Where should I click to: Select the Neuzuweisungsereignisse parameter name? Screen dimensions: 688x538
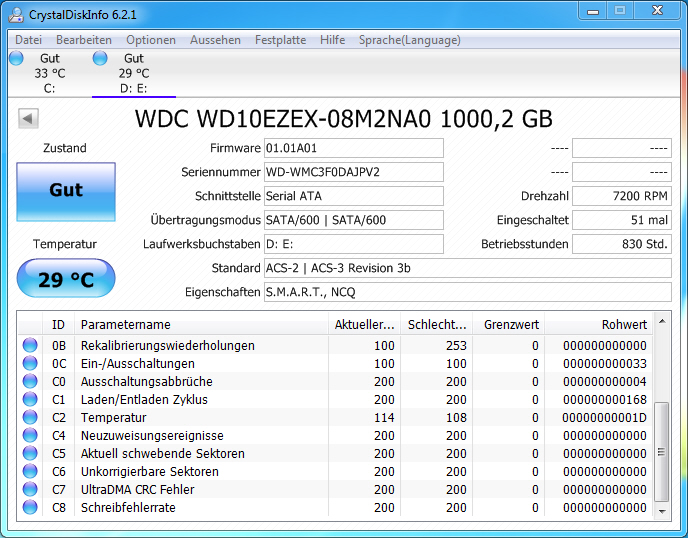[x=152, y=436]
